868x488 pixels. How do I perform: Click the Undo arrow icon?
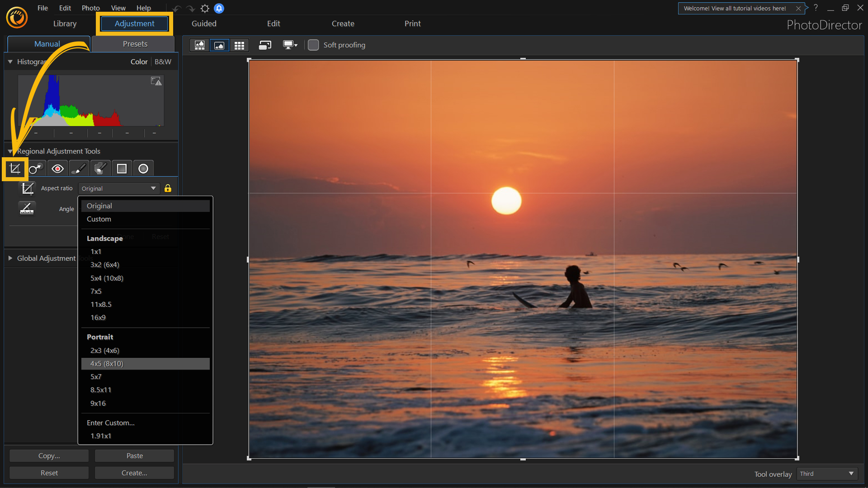click(177, 9)
